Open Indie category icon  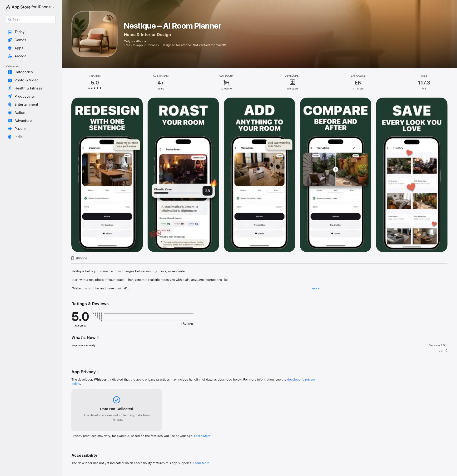[10, 137]
